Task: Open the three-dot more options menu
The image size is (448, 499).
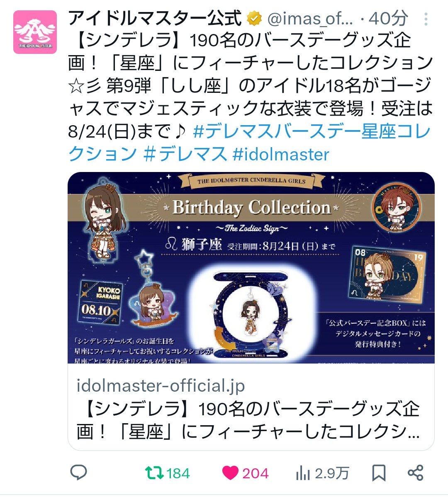Action: (x=426, y=19)
